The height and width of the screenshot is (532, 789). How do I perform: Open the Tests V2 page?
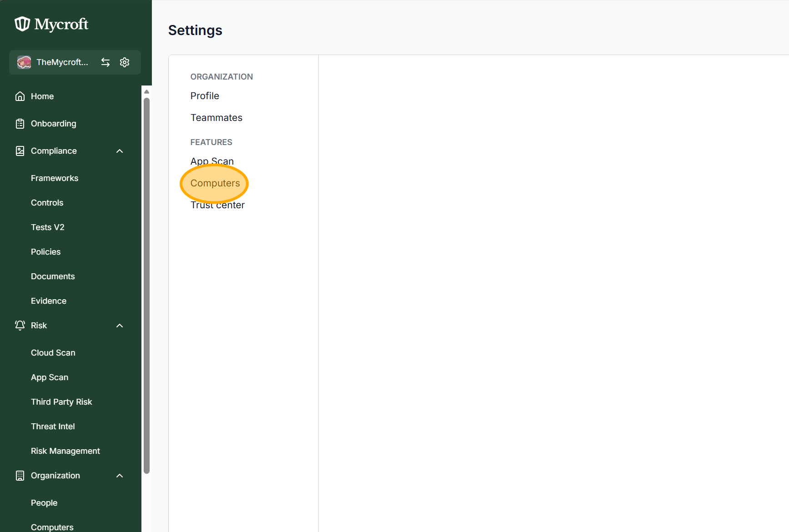pos(48,227)
